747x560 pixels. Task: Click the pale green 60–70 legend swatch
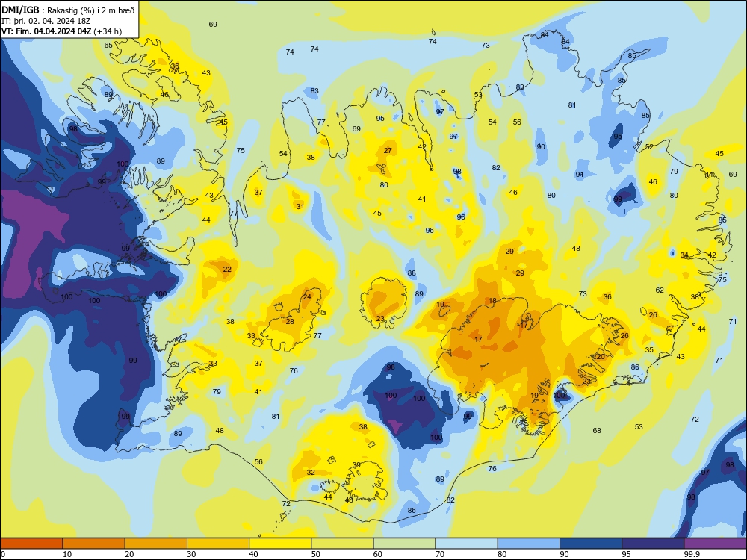(404, 544)
